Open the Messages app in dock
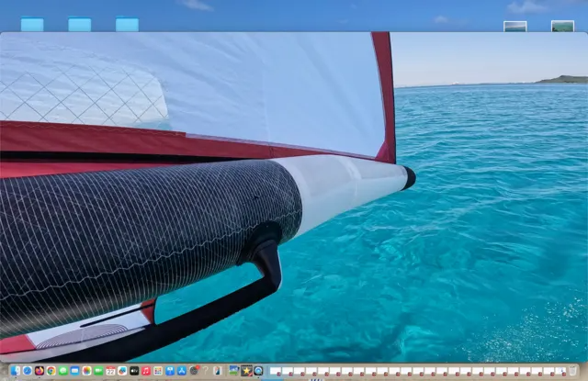588x381 pixels. [x=62, y=371]
